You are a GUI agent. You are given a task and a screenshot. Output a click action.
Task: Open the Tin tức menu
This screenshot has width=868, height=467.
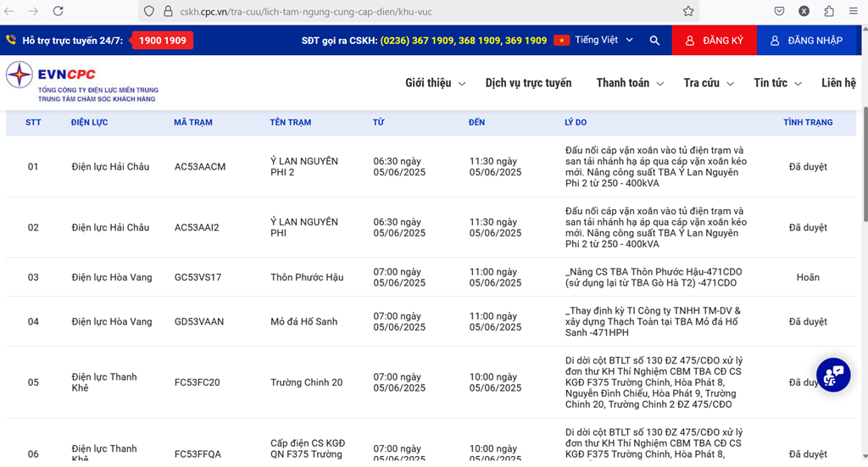(776, 83)
